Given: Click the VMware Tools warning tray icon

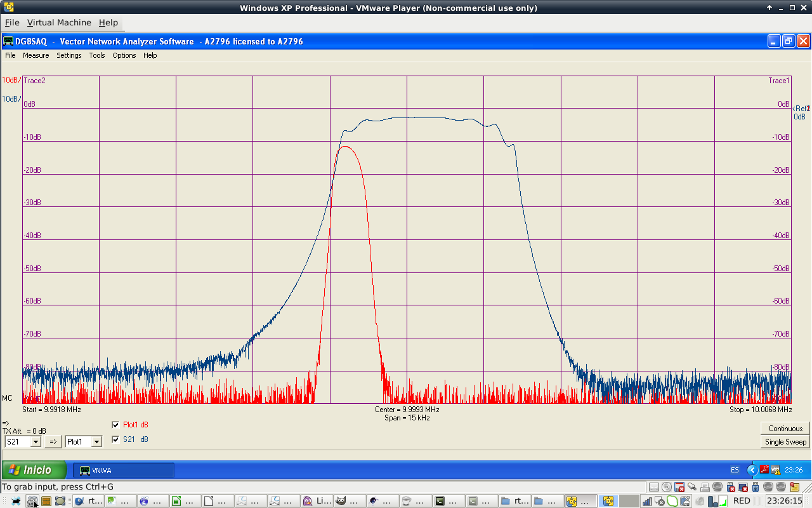Looking at the screenshot, I should (776, 470).
